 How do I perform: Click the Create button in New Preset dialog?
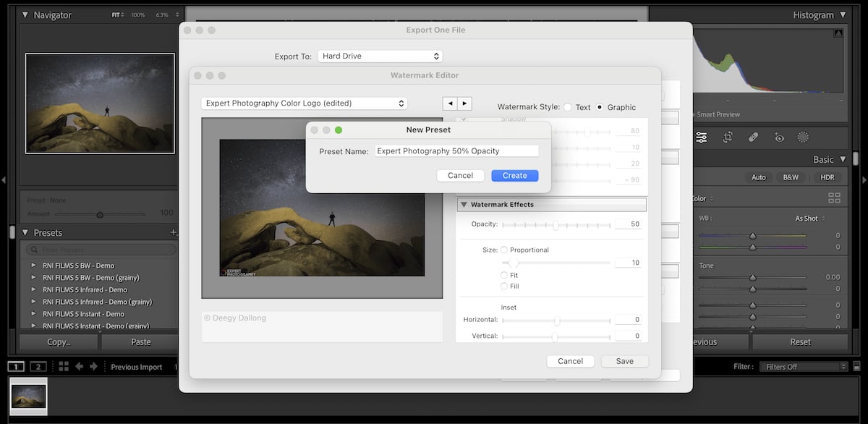514,175
